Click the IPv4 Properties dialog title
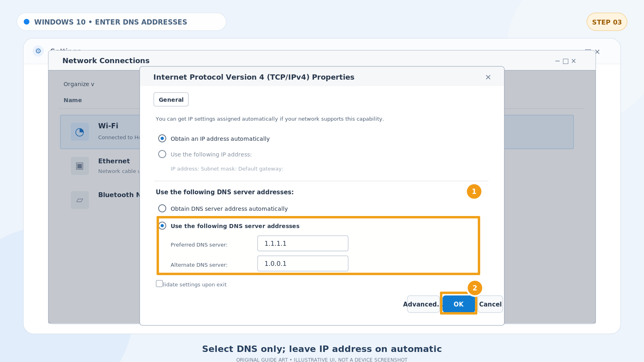This screenshot has width=644, height=362. (254, 77)
